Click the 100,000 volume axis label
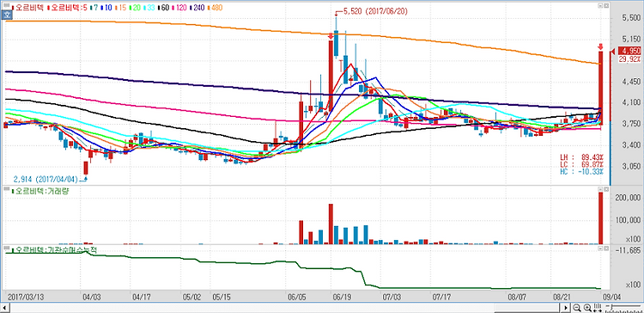Viewport: 644px width, 313px height. click(x=629, y=221)
